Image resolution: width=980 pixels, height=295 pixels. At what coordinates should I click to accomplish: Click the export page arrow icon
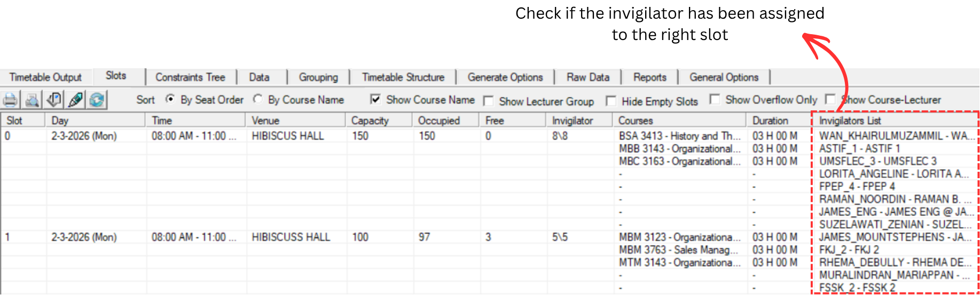pos(54,100)
